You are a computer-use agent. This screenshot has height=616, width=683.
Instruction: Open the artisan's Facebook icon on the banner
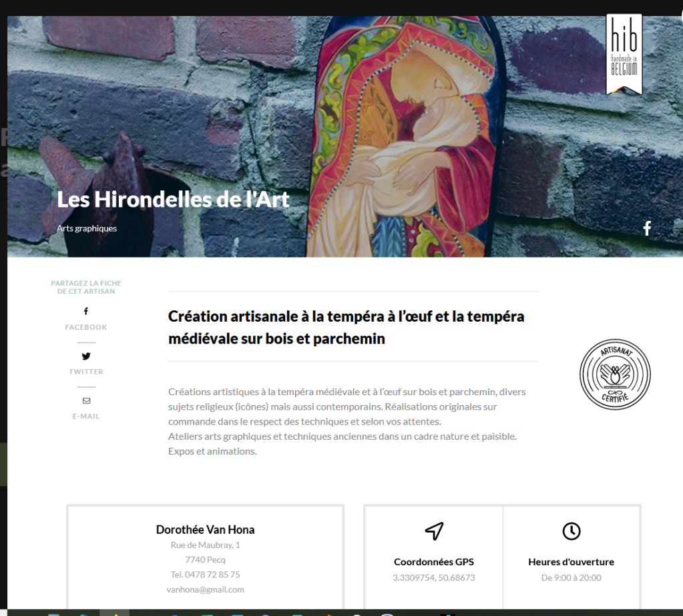[648, 228]
